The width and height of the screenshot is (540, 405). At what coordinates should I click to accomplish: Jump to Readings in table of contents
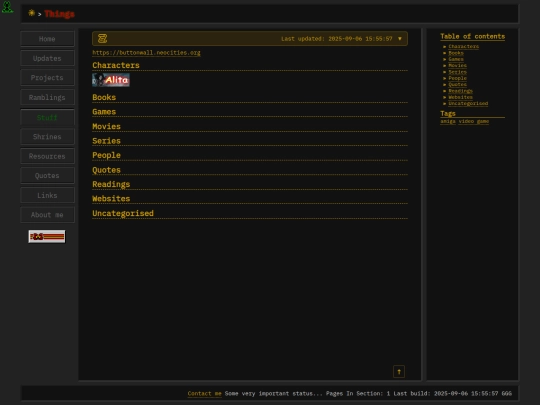(460, 91)
